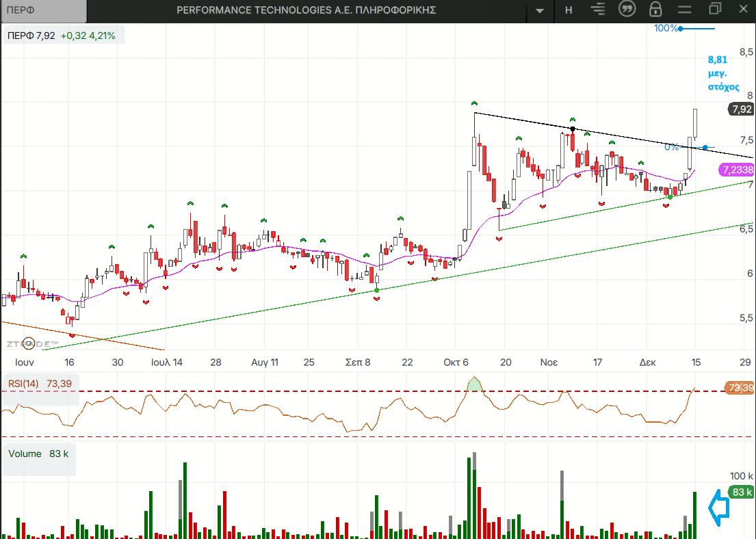Screen dimensions: 756x539
Task: Click the Volume 83 k label
Action: point(39,453)
